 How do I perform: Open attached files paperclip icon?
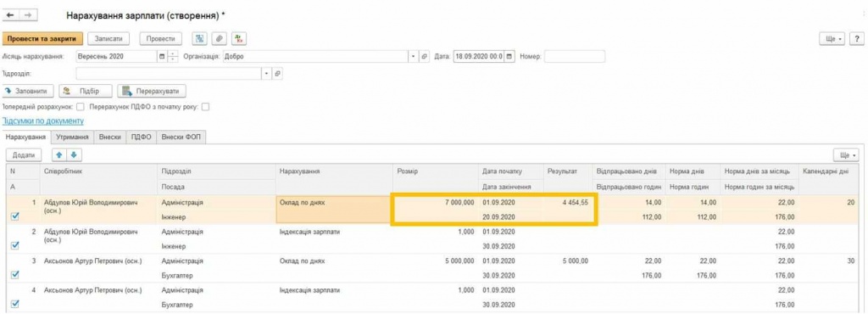(220, 38)
